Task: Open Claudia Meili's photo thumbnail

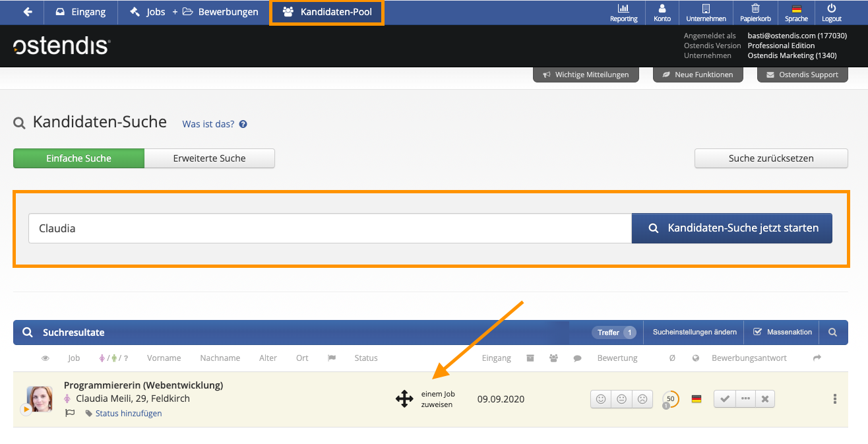Action: [x=40, y=398]
